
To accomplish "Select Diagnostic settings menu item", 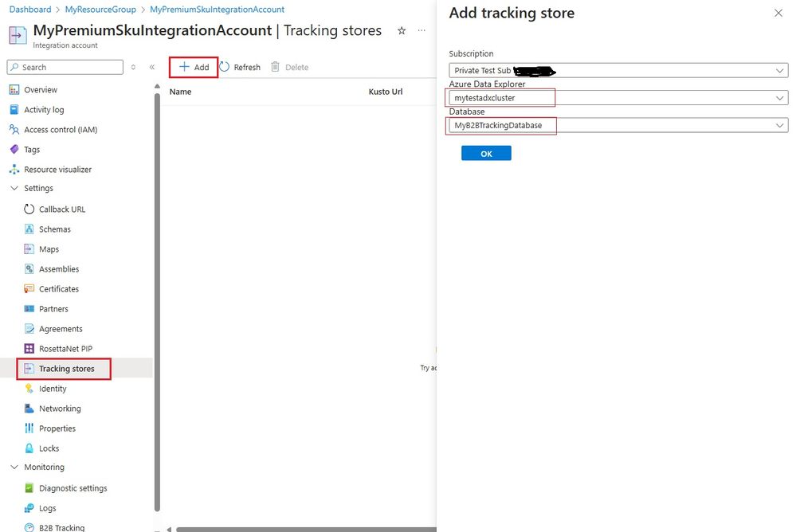I will click(x=73, y=488).
